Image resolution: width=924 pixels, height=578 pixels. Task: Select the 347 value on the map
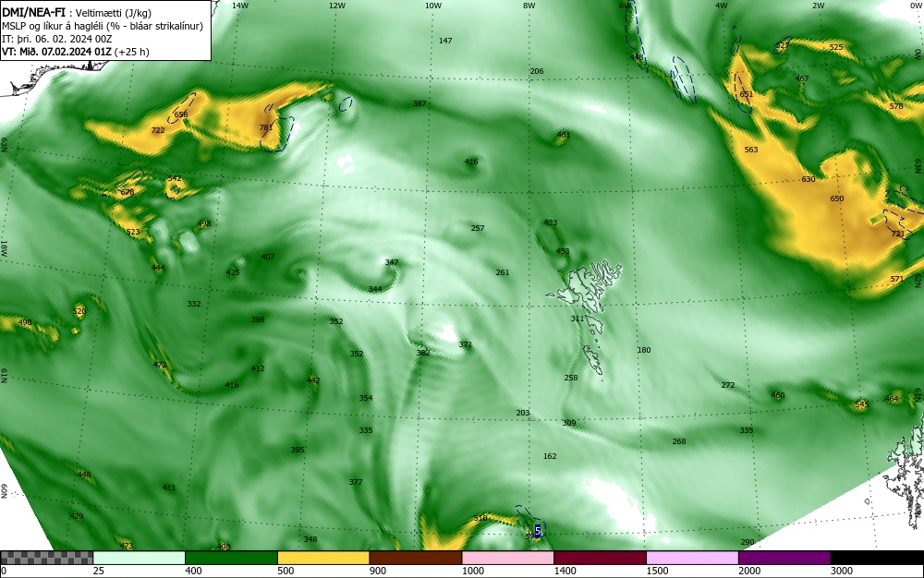392,262
